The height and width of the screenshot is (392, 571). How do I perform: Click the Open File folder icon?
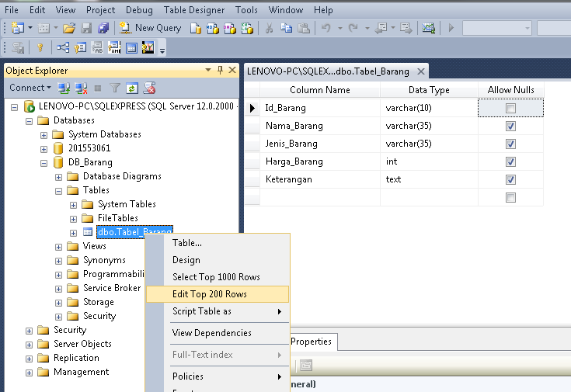click(69, 28)
